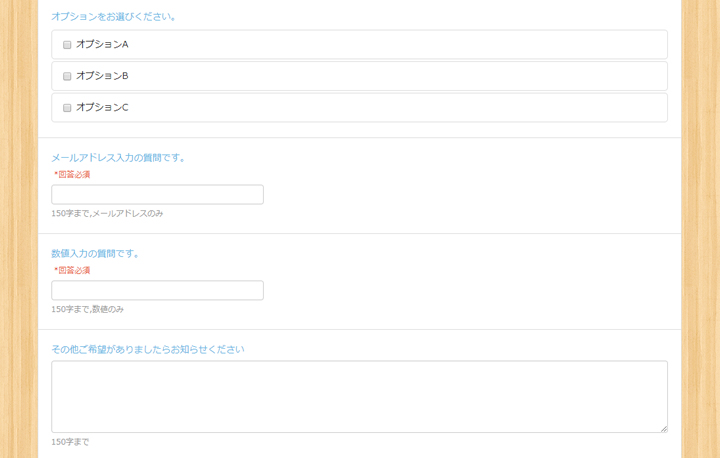Click the オプションA label text
The width and height of the screenshot is (720, 458).
102,45
